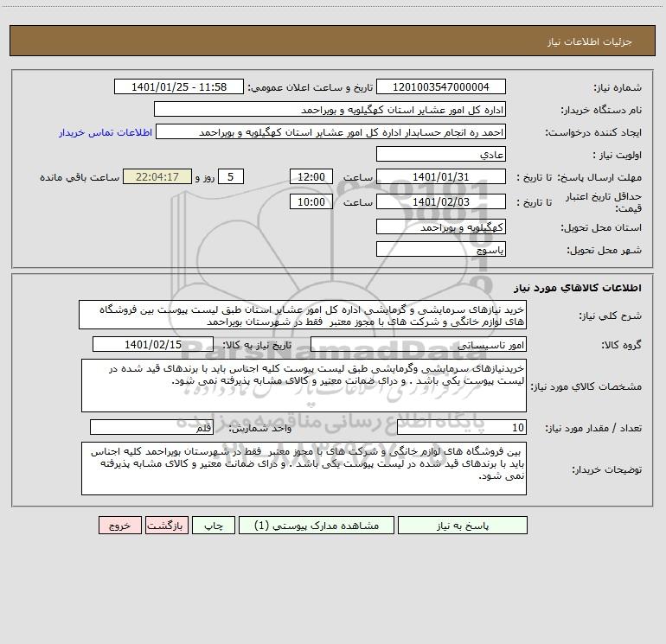The image size is (666, 644).
Task: Click response deadline date 1401/01/31
Action: click(441, 176)
